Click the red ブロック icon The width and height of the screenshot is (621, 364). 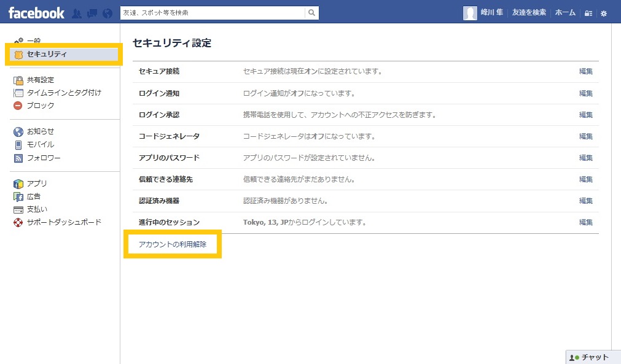point(18,106)
